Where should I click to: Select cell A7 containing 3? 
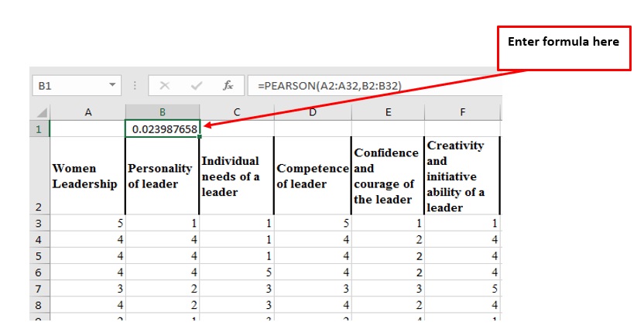pyautogui.click(x=87, y=289)
